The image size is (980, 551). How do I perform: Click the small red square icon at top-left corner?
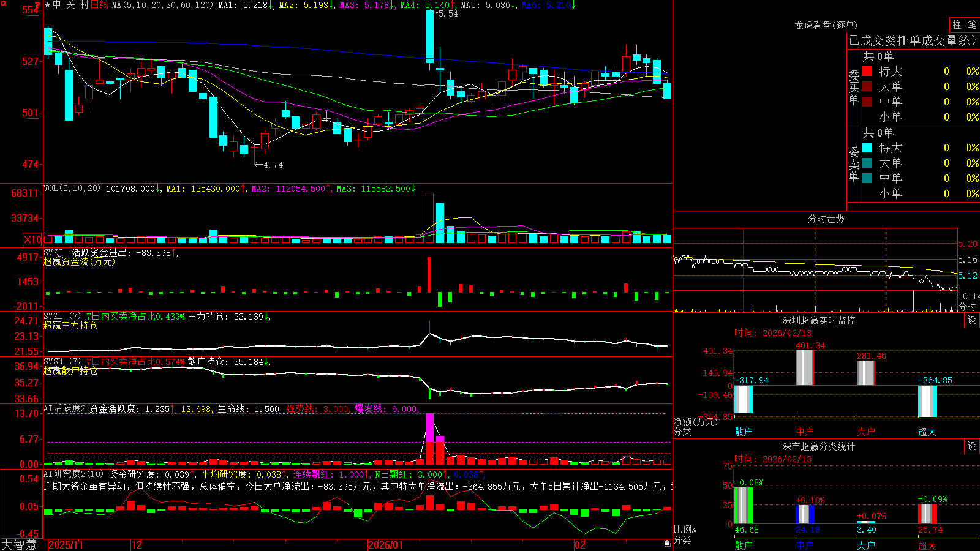tap(3, 3)
